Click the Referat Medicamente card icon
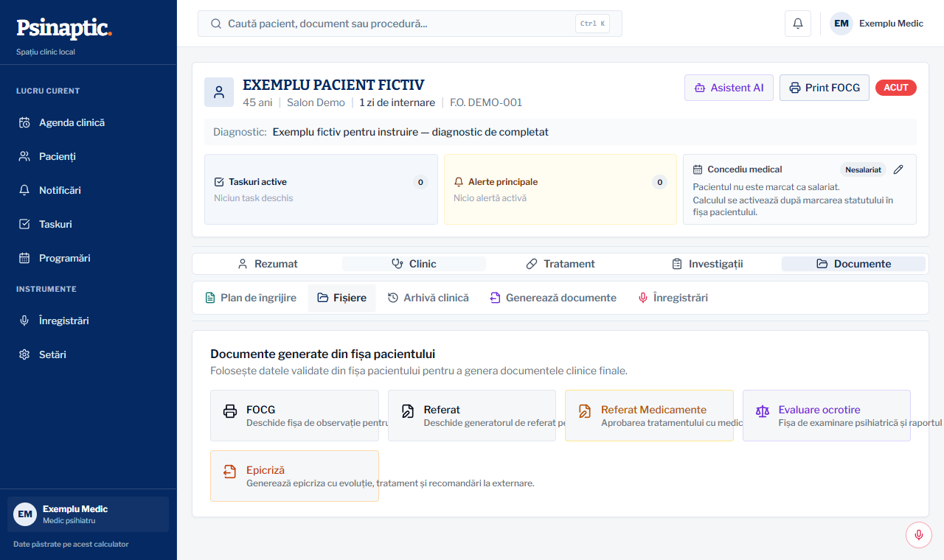 pyautogui.click(x=585, y=411)
